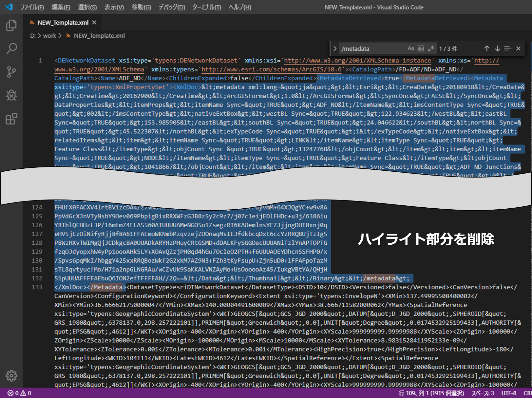Open the Source Control view
532x398 pixels.
11,72
